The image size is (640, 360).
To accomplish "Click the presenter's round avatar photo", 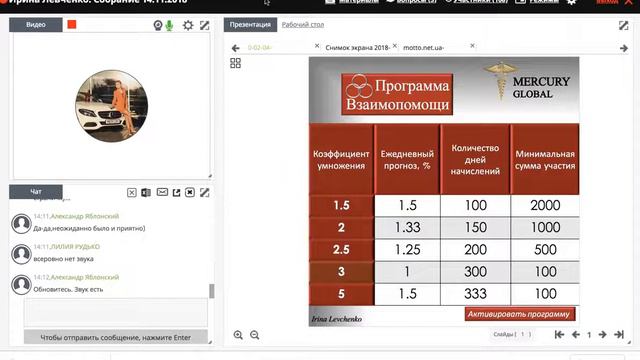I will click(x=111, y=106).
